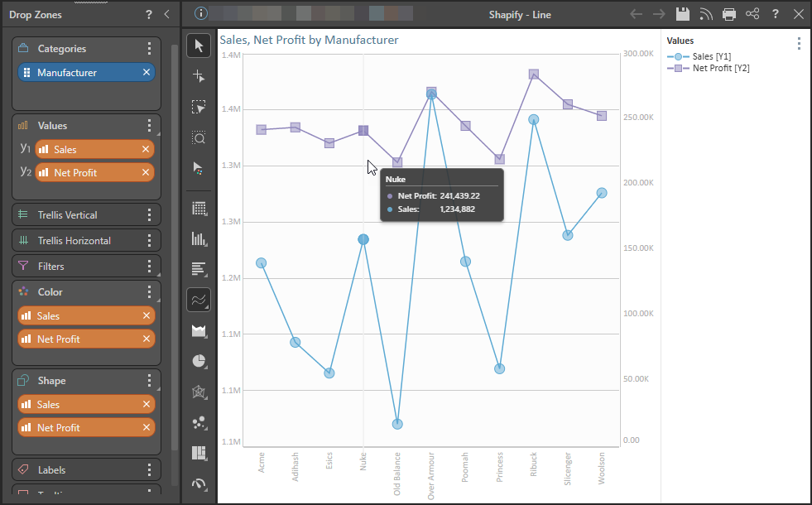Open Categories drop zone options menu
Screen dimensions: 812x505
pyautogui.click(x=149, y=49)
